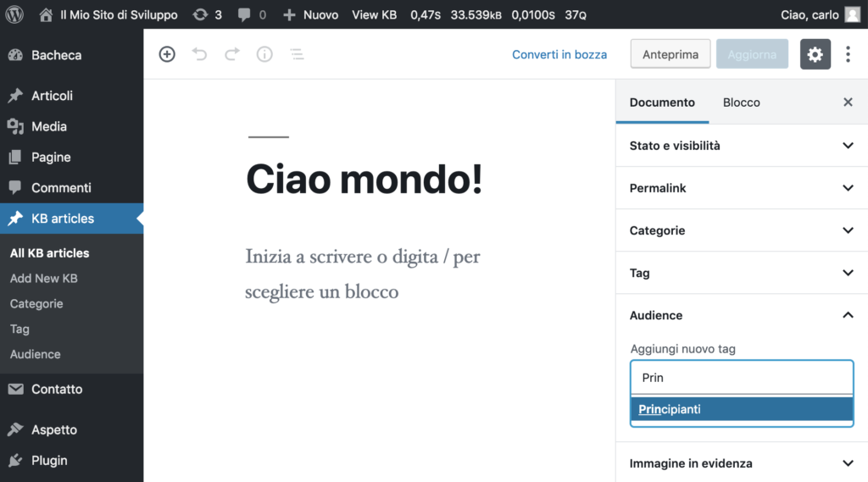Show content structure info icon
868x482 pixels.
coord(264,54)
